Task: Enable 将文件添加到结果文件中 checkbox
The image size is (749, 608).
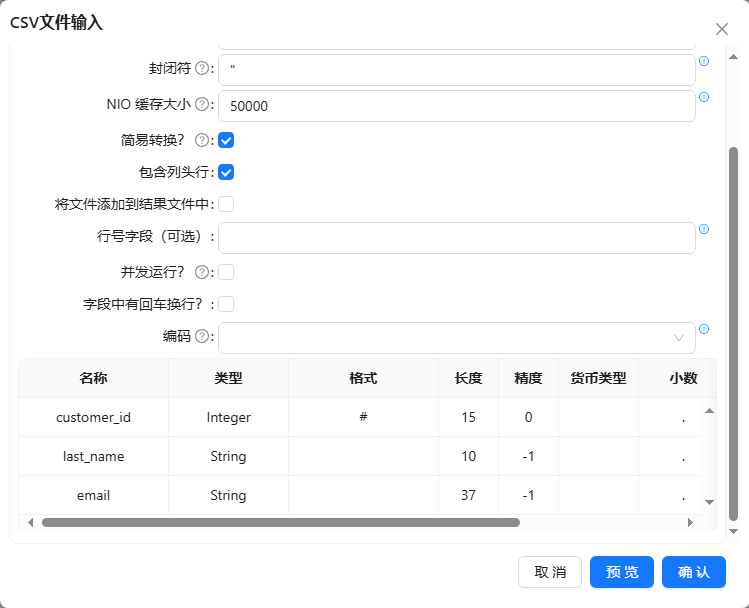Action: point(227,205)
